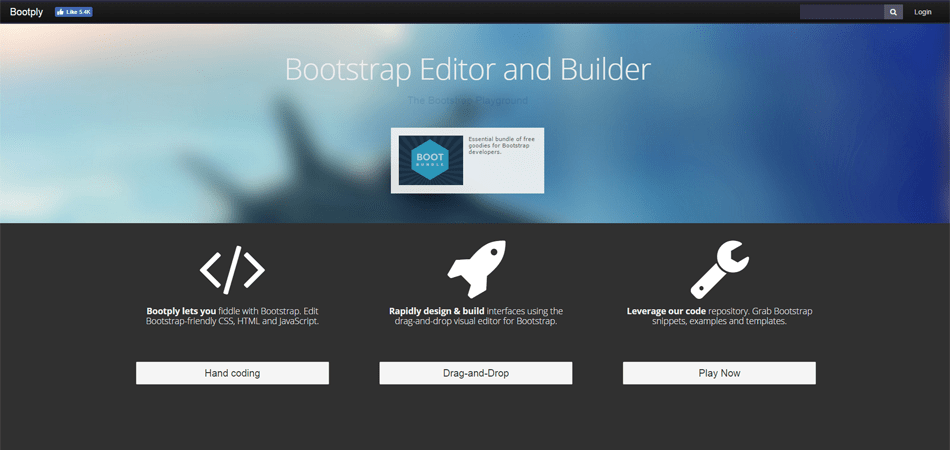Screen dimensions: 950x450
Task: Click 'The Bootstrap Playground' subtitle
Action: 467,101
